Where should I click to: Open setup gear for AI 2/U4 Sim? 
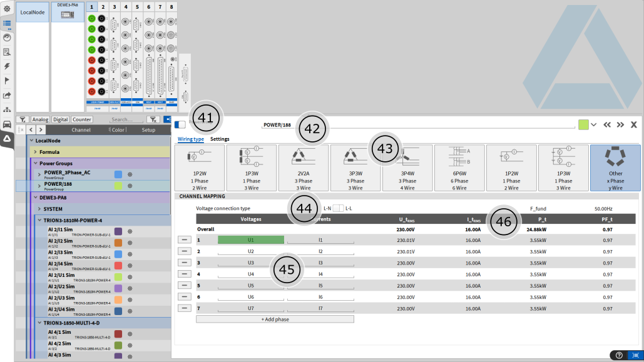point(130,311)
